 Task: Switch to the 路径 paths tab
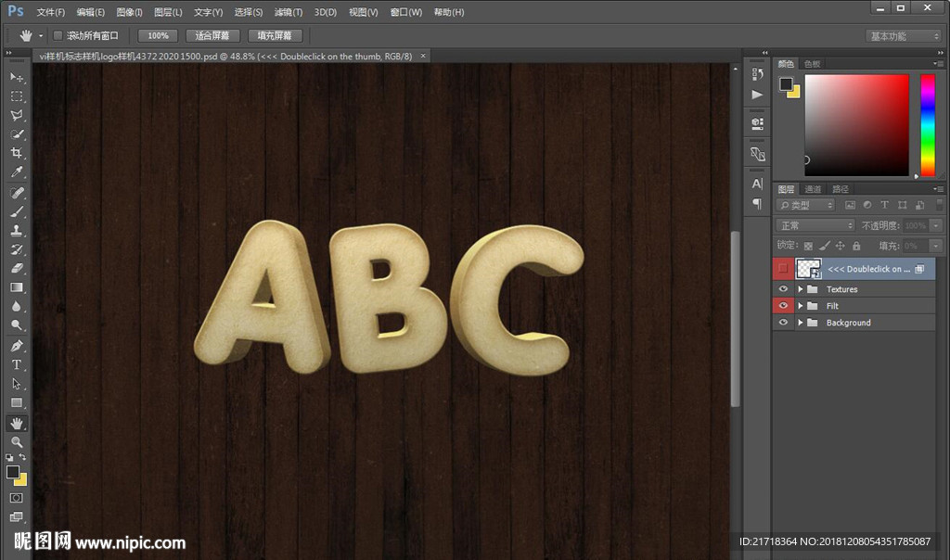[841, 189]
